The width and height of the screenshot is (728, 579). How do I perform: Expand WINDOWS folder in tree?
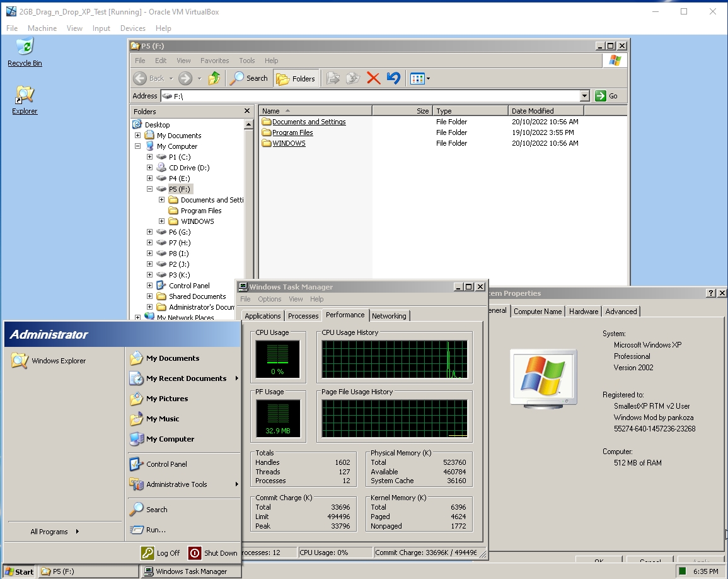coord(161,221)
